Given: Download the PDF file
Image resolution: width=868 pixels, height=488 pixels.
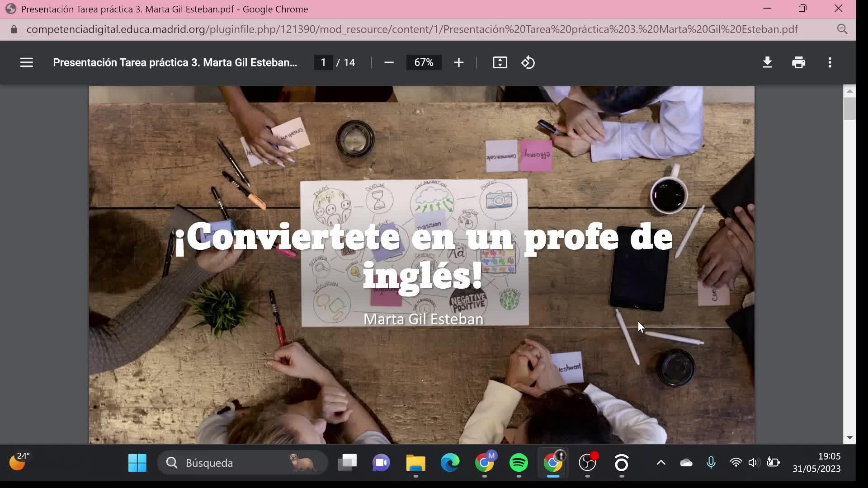Looking at the screenshot, I should click(767, 62).
